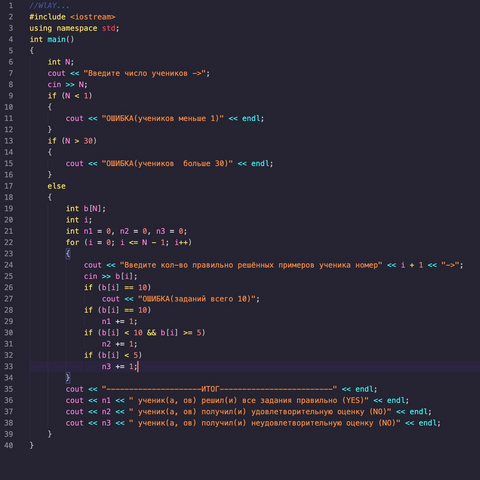Click the ИТОГ string on line 35

click(x=219, y=389)
